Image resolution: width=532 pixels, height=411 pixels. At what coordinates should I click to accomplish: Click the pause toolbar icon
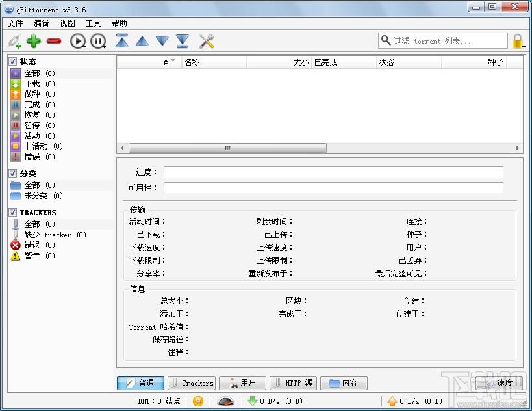(x=98, y=41)
